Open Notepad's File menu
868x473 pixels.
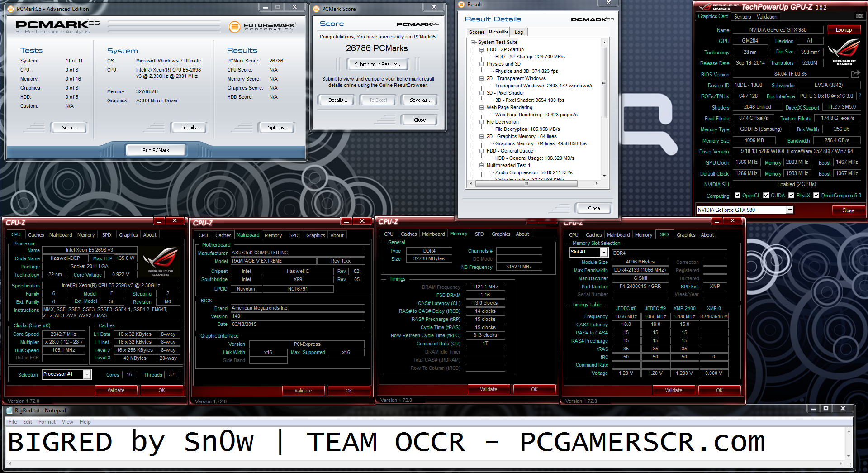(13, 421)
